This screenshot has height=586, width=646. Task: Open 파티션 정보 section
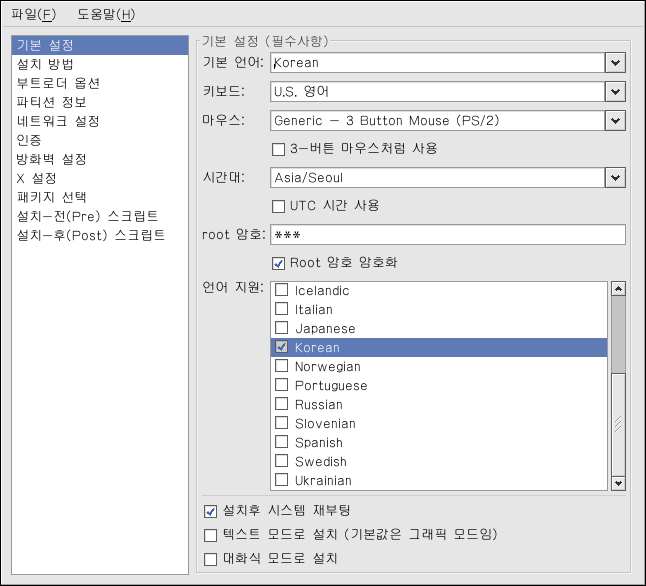point(51,102)
